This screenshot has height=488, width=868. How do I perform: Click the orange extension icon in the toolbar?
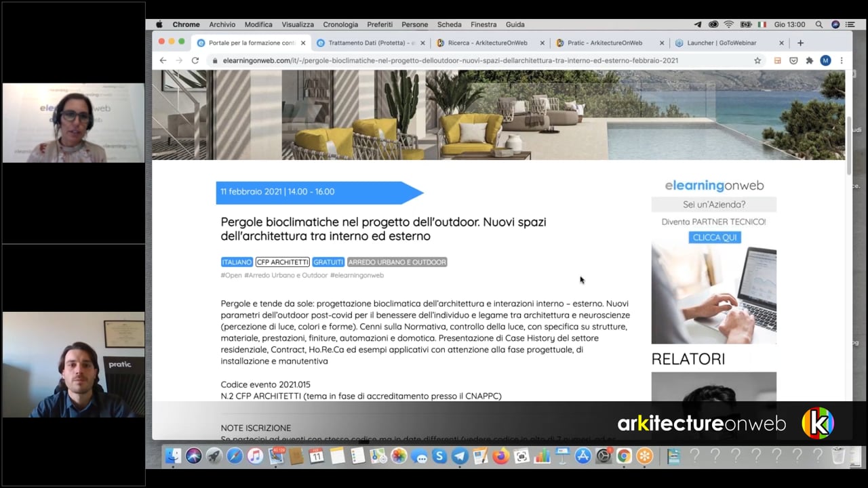click(777, 60)
